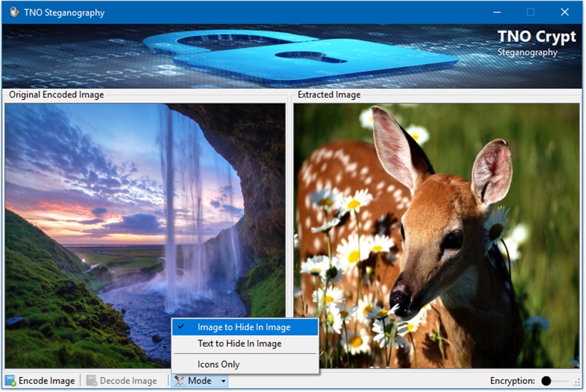Image resolution: width=586 pixels, height=392 pixels.
Task: Close the TNO Steganography window
Action: coord(565,12)
